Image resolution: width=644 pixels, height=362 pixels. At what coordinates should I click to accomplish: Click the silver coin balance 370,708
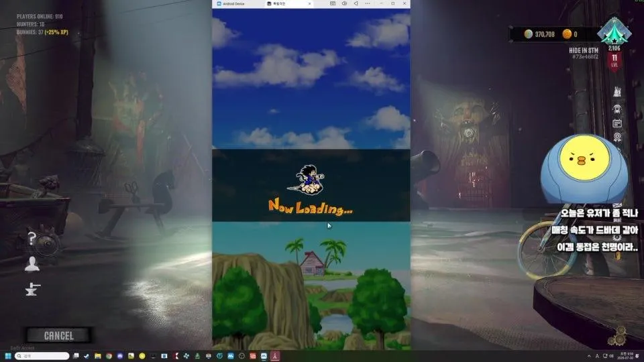(539, 34)
